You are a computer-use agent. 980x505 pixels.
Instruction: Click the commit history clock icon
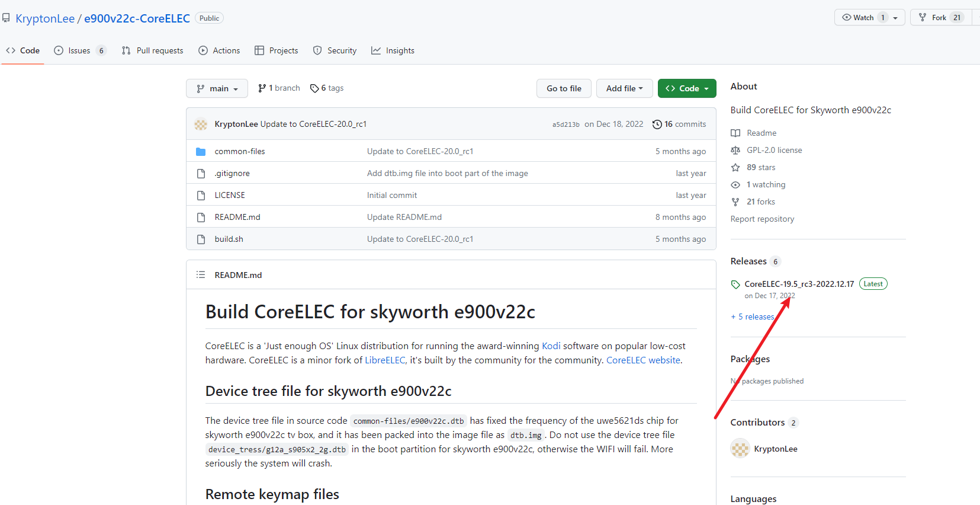tap(657, 124)
